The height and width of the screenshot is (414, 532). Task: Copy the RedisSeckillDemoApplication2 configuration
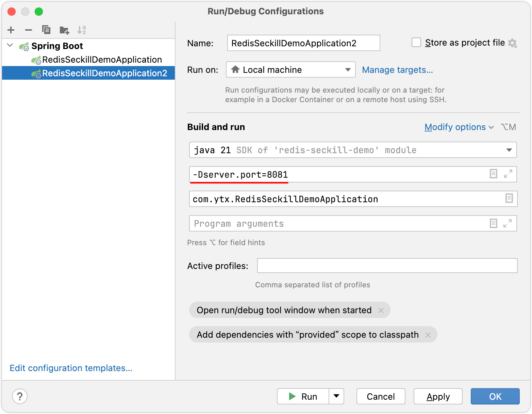coord(47,30)
